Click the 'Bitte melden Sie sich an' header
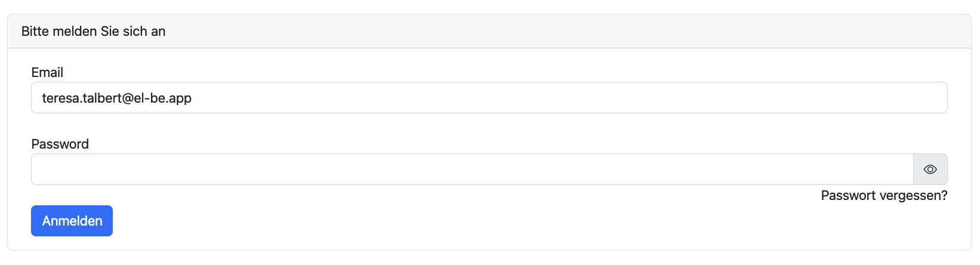 [x=93, y=32]
